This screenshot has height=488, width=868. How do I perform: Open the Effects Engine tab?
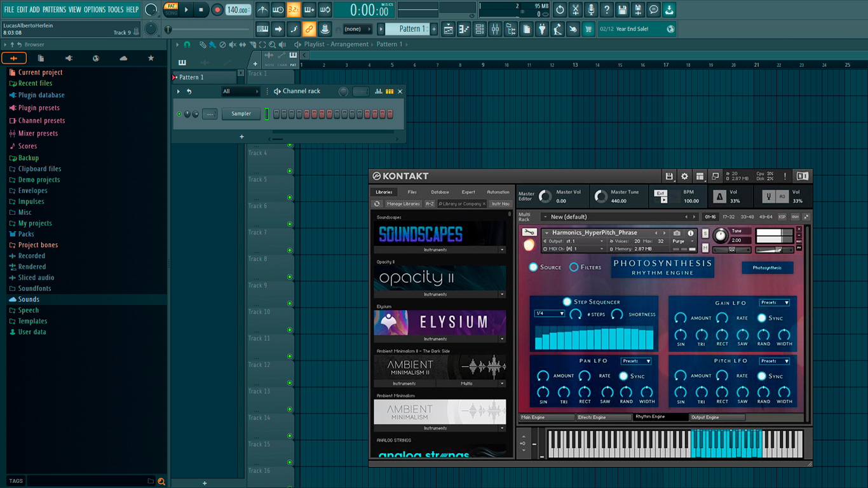(x=603, y=417)
